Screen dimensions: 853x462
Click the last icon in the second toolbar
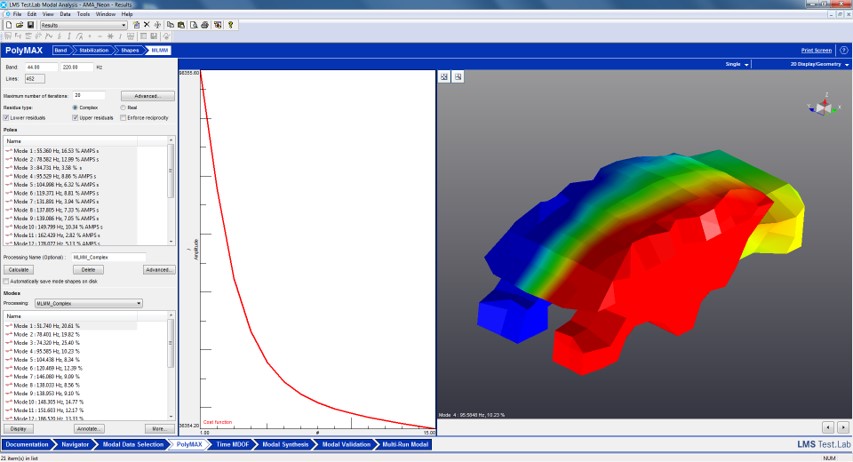pos(166,36)
